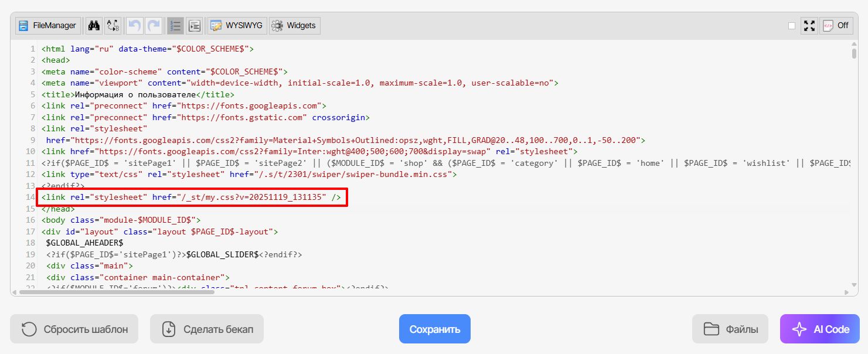Image resolution: width=868 pixels, height=354 pixels.
Task: Click the horizontal scrollbar under the code
Action: point(117,291)
